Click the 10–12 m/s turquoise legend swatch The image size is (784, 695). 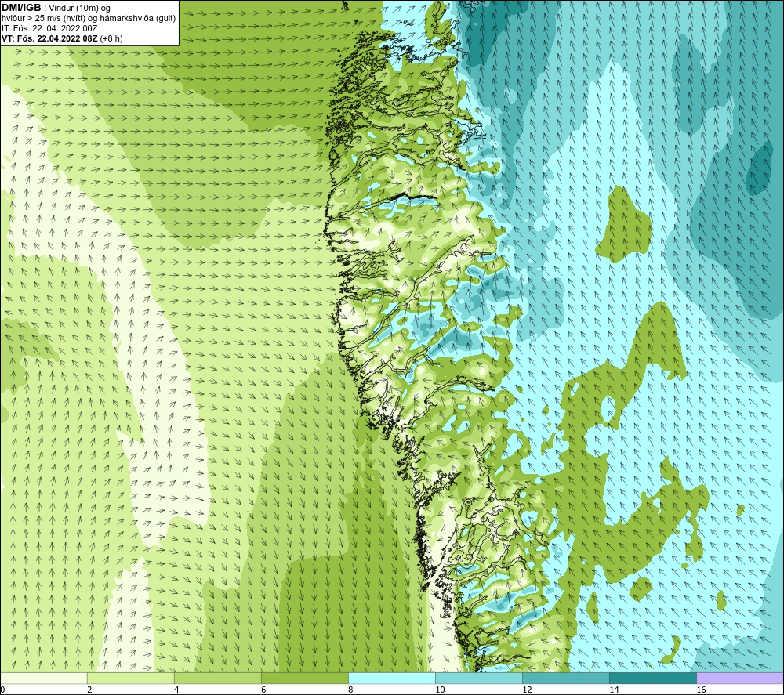pyautogui.click(x=479, y=678)
